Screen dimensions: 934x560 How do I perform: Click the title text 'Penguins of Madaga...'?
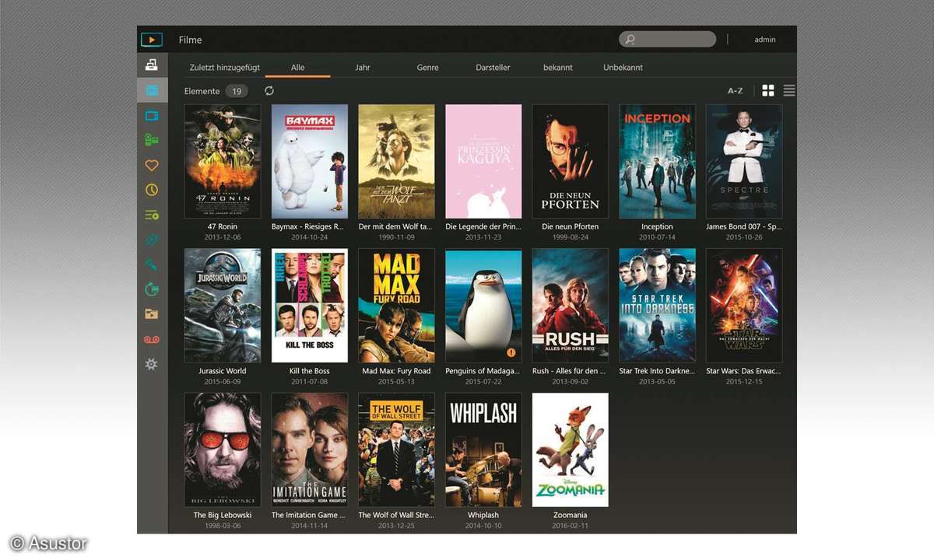pyautogui.click(x=483, y=371)
